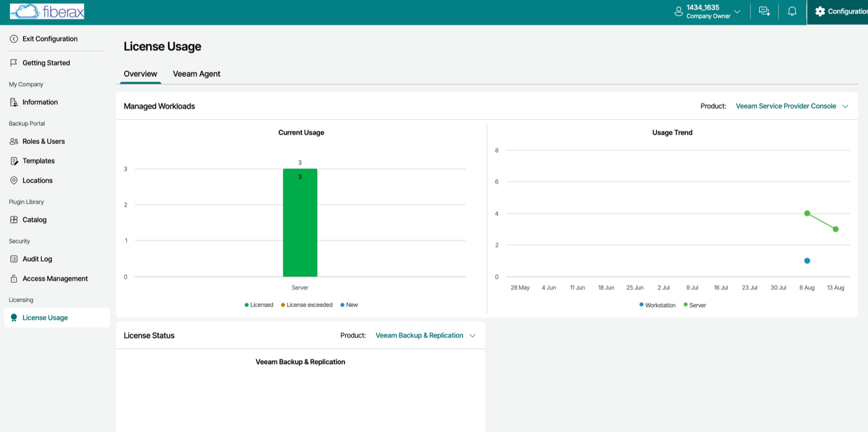Click the Server axis label under bar
Screen dimensions: 868x432
(x=300, y=288)
